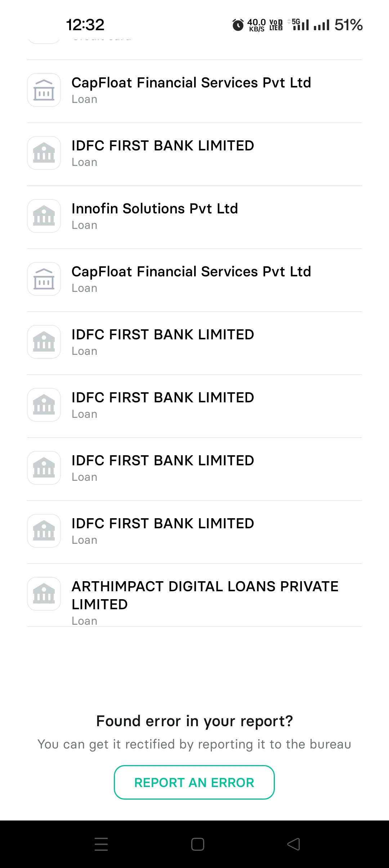This screenshot has height=868, width=389.
Task: Tap the bank icon beside Innofin Solutions
Action: pyautogui.click(x=44, y=216)
